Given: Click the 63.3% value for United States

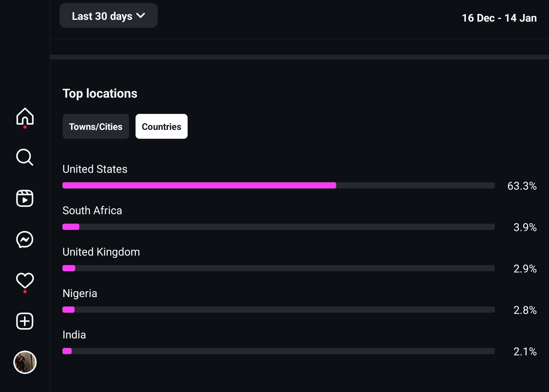Looking at the screenshot, I should [x=522, y=186].
